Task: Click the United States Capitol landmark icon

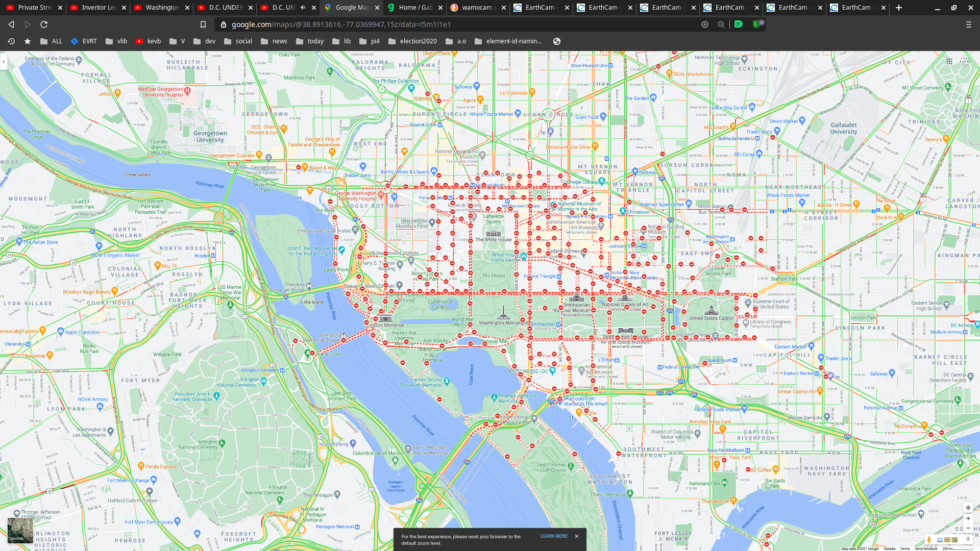Action: [711, 310]
